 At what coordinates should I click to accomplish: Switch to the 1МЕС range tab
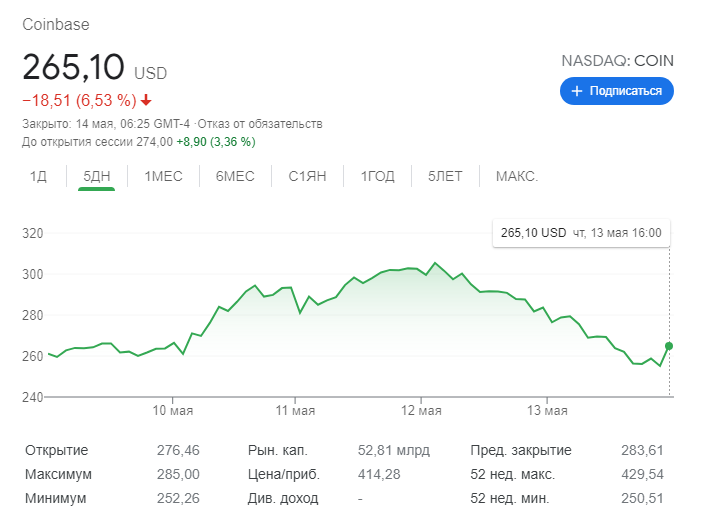click(163, 177)
